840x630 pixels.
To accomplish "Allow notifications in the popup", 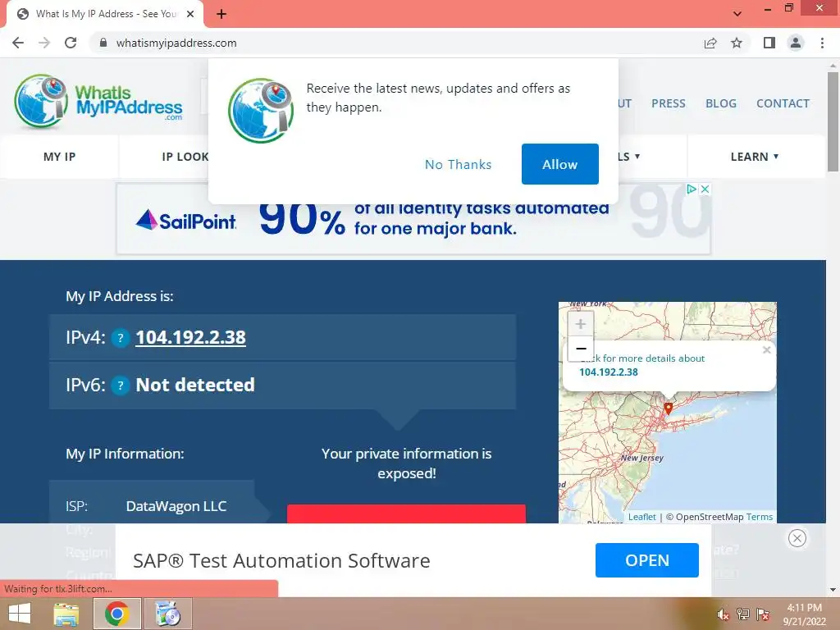I will (x=559, y=164).
